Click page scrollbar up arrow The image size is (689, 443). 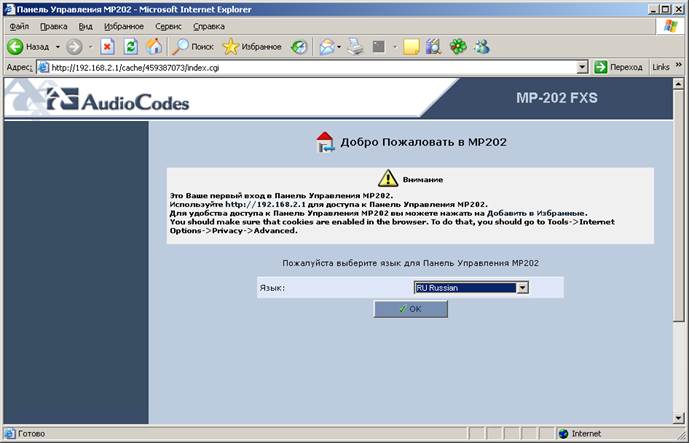pos(678,83)
